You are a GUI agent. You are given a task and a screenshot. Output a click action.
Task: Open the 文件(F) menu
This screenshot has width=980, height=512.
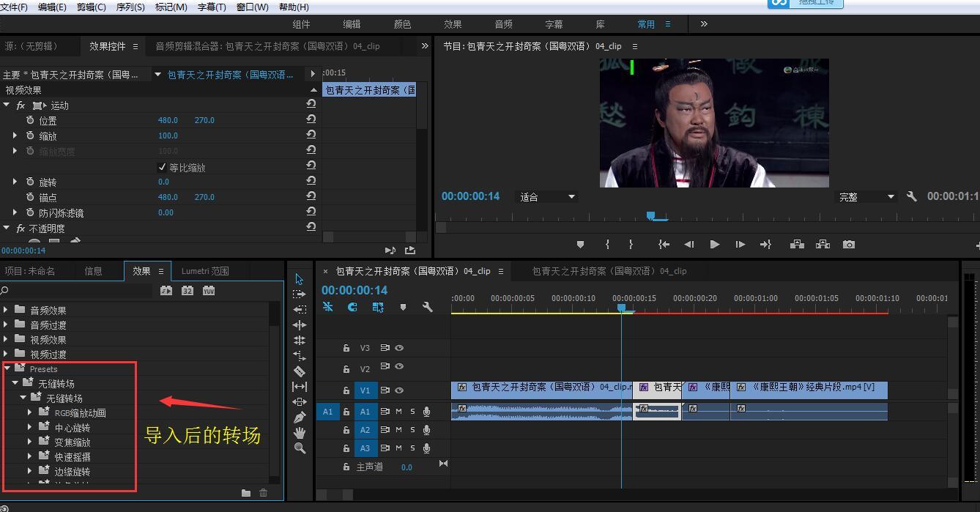click(14, 7)
